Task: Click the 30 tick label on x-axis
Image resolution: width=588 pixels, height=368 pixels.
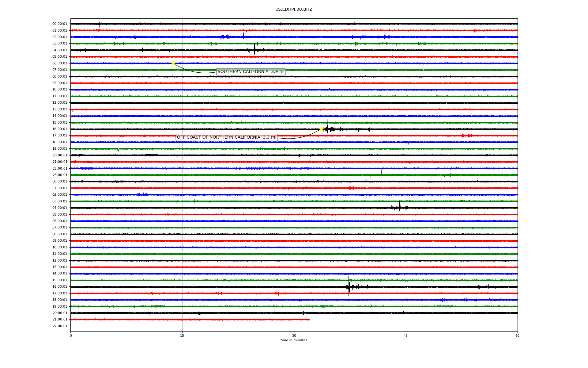Action: tap(294, 336)
